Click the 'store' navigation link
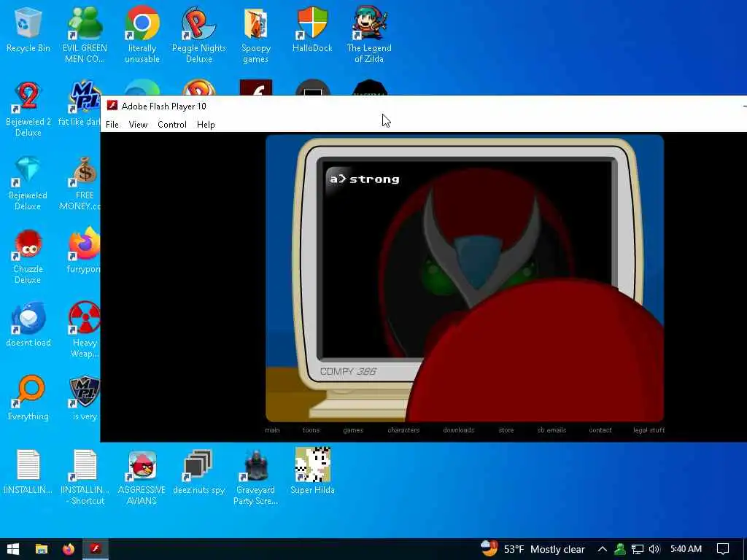 506,430
